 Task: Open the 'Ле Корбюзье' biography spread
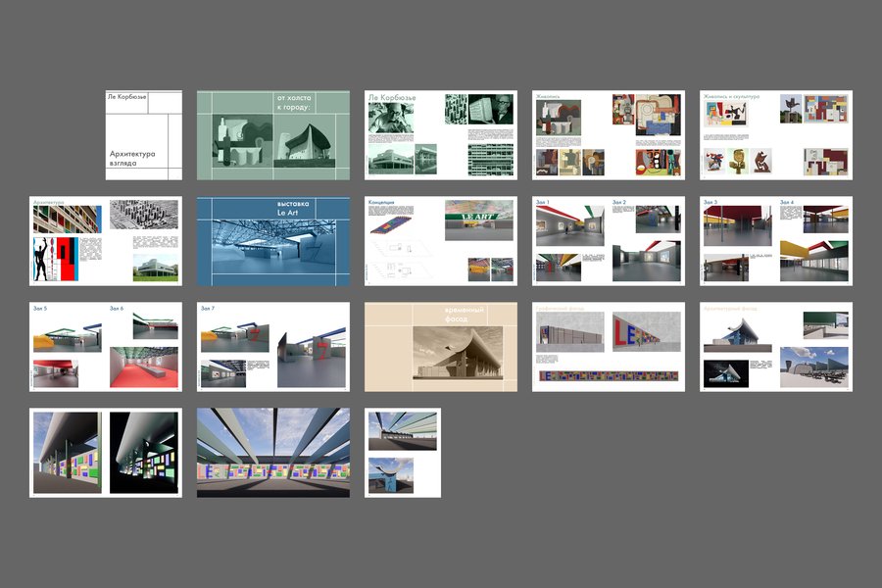click(x=441, y=135)
